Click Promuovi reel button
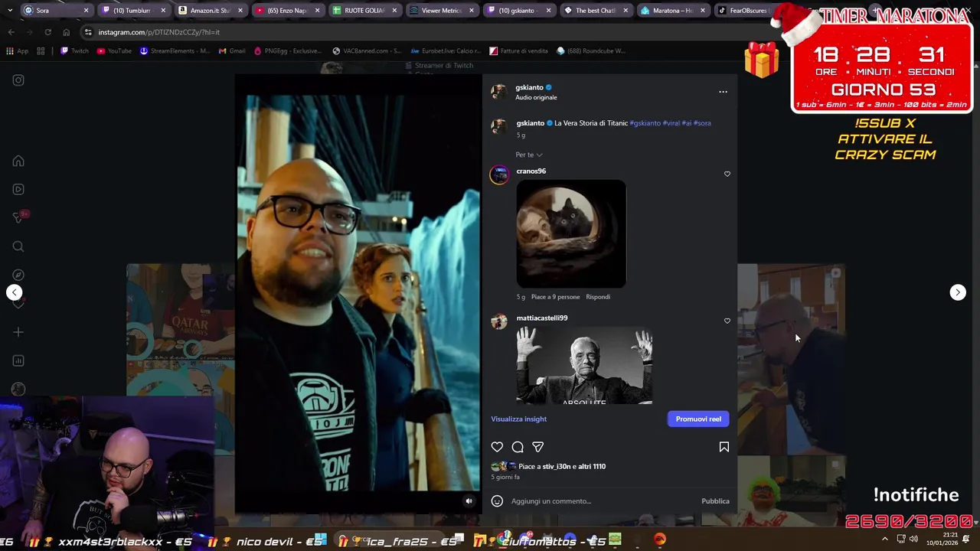 tap(698, 419)
